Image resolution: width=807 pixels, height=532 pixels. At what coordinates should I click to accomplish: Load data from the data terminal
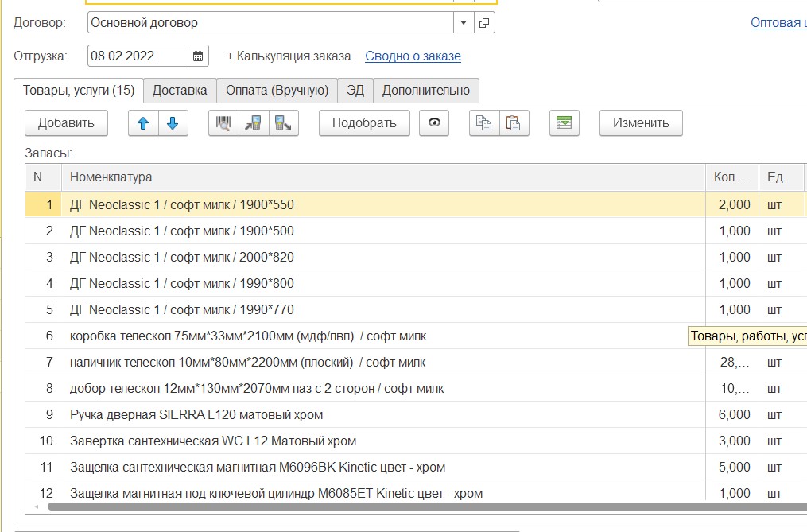pyautogui.click(x=254, y=123)
